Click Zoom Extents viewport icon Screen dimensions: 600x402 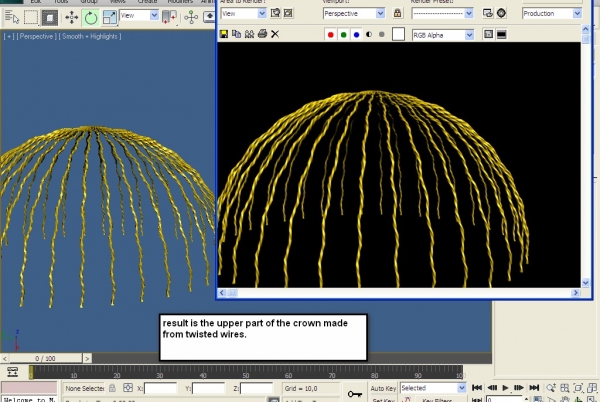pos(578,388)
